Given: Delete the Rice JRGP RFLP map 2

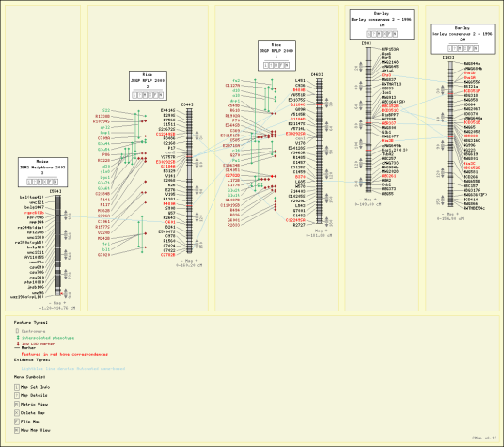Looking at the screenshot, I should [x=150, y=95].
